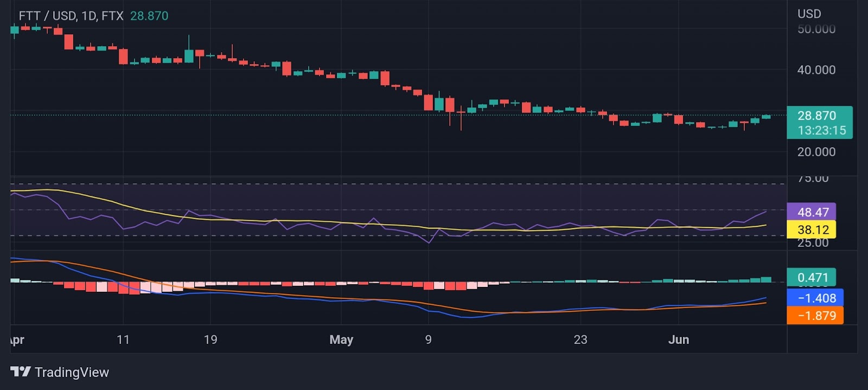Click the 40.000 price axis label
Screen dimensions: 868x390
pyautogui.click(x=816, y=69)
